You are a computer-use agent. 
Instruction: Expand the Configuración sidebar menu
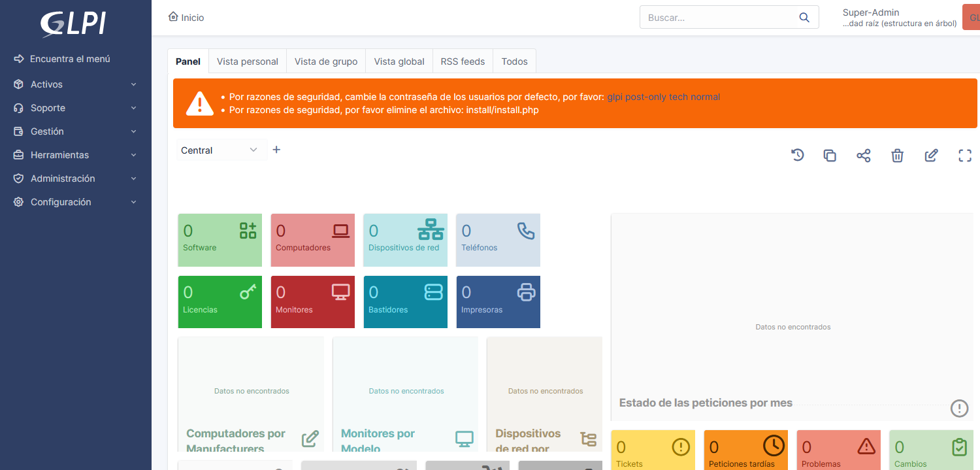click(76, 202)
